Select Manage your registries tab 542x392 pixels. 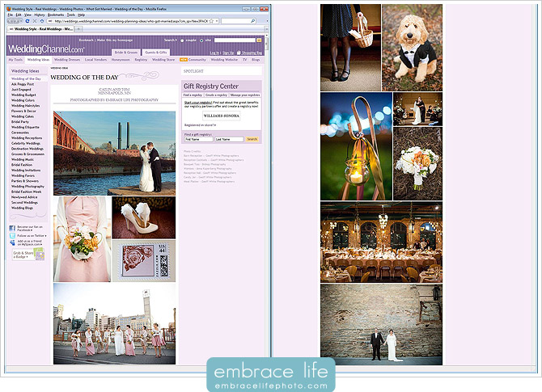[245, 95]
